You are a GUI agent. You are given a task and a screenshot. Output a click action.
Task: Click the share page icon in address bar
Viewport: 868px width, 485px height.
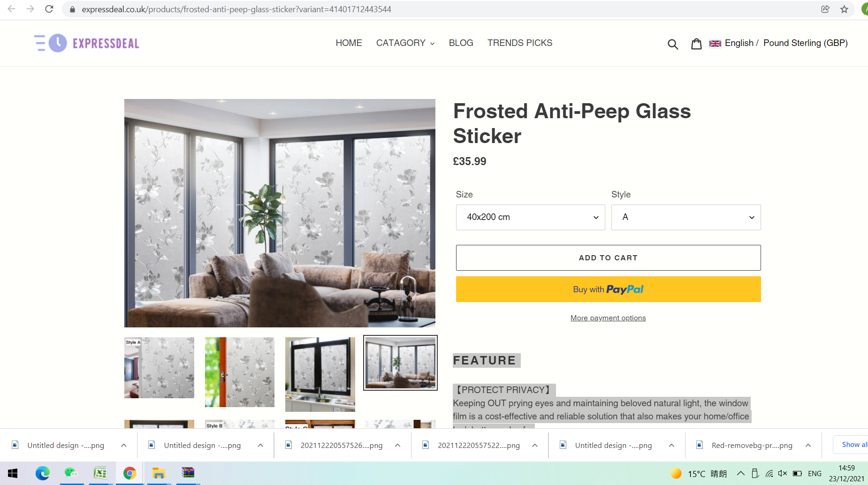825,9
